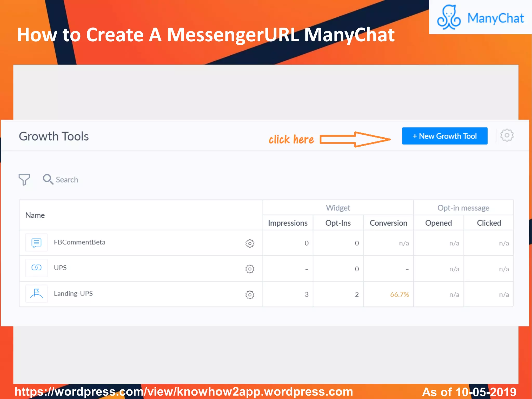This screenshot has width=532, height=399.
Task: Sort by Conversion column header
Action: point(388,223)
